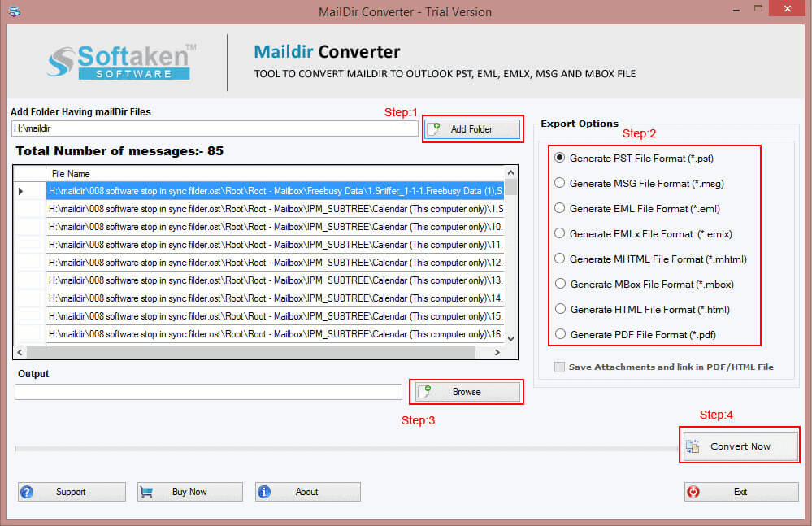Image resolution: width=812 pixels, height=526 pixels.
Task: Select the Calendar row ending in \15.
Action: pyautogui.click(x=275, y=316)
